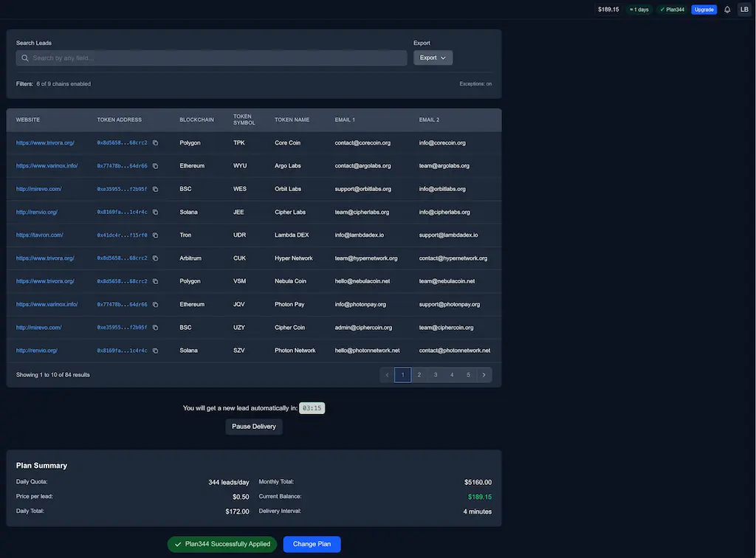Click the Change Plan button

point(312,544)
